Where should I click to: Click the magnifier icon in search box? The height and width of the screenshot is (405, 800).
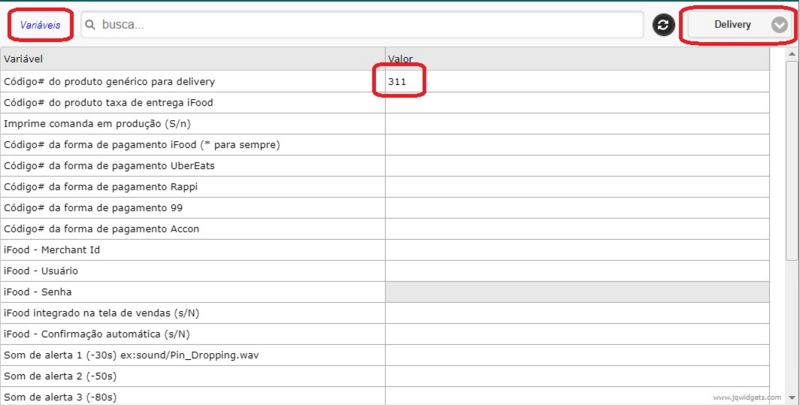[90, 24]
